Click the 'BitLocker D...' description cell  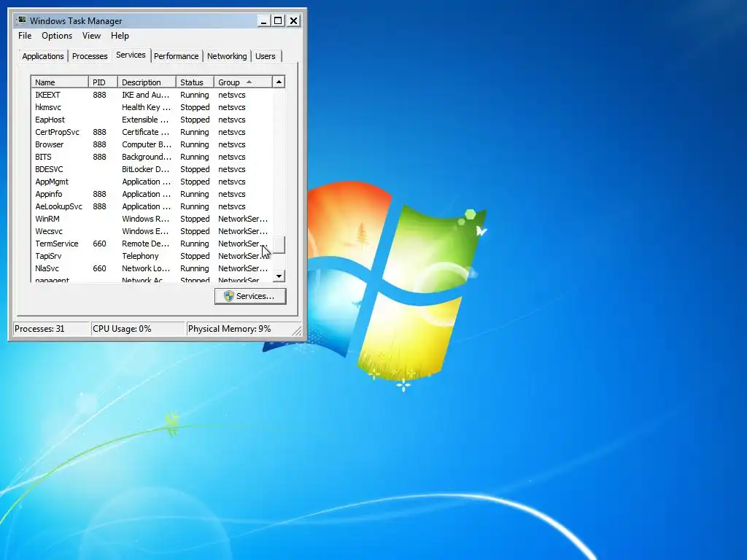pos(145,169)
